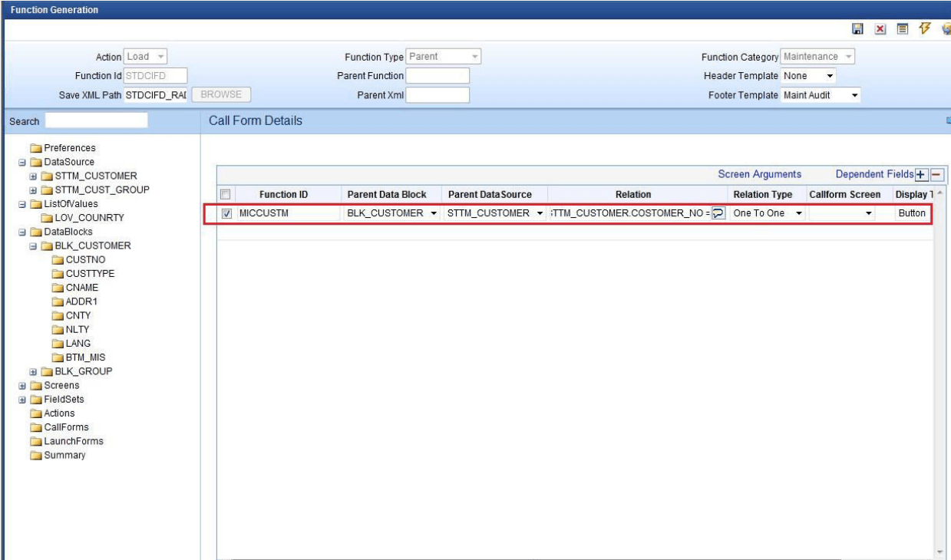The image size is (951, 560).
Task: Collapse the DataSource tree node
Action: (x=21, y=162)
